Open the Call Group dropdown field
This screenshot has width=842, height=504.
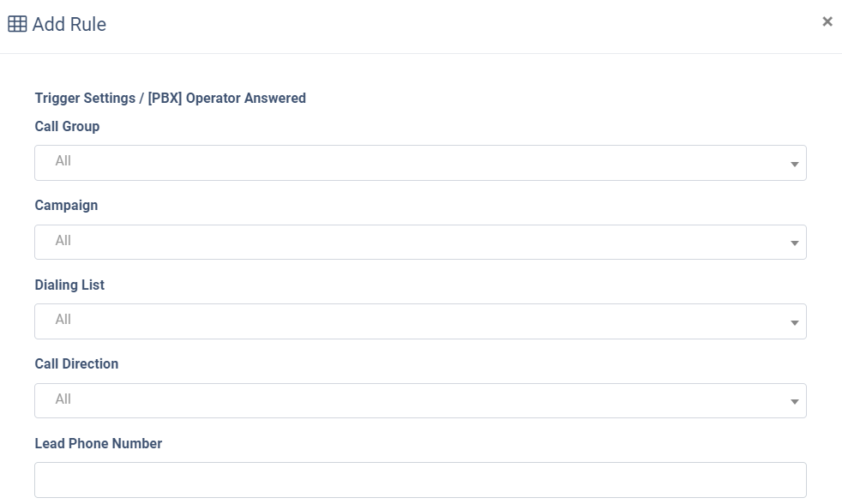pos(420,163)
